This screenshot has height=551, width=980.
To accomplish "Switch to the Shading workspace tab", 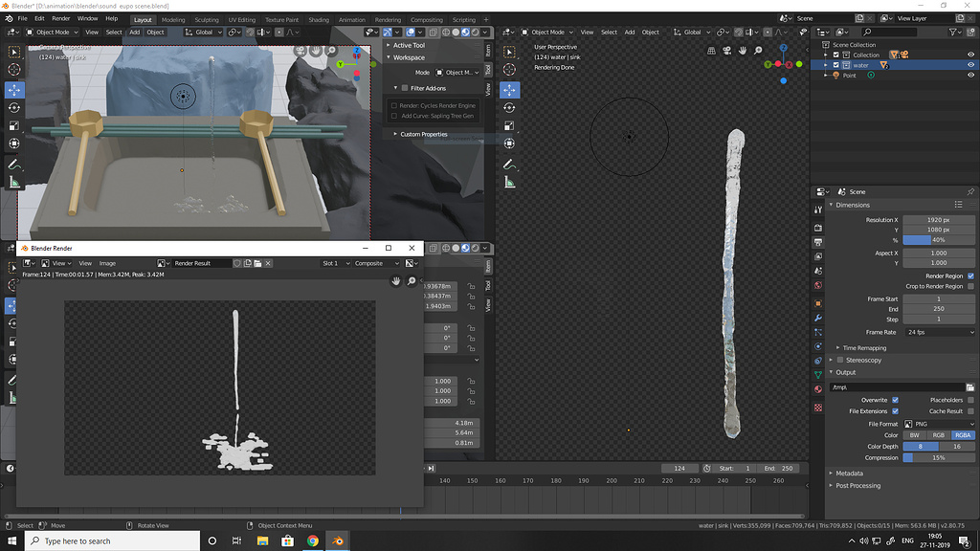I will (x=318, y=20).
